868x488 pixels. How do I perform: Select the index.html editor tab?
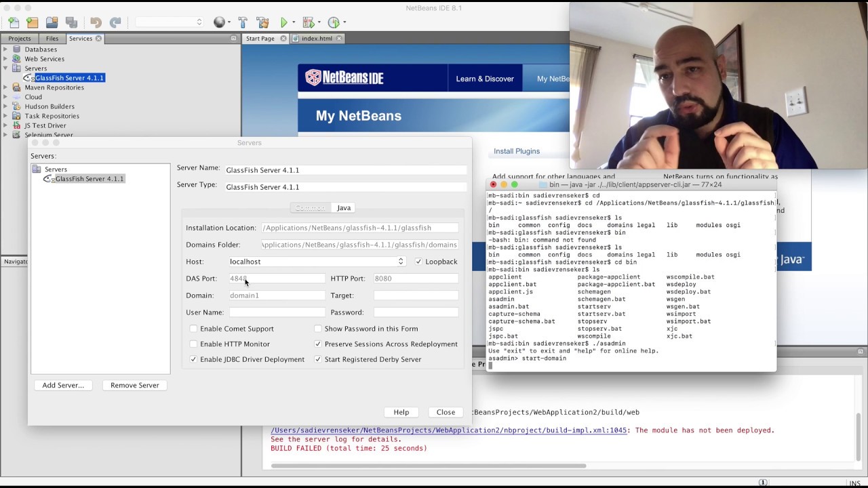coord(317,39)
